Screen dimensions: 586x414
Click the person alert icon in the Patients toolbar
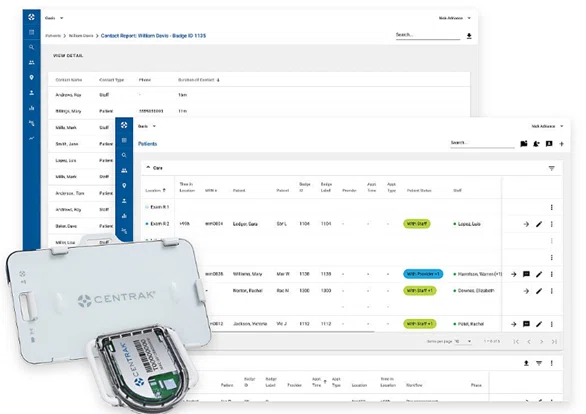point(536,144)
